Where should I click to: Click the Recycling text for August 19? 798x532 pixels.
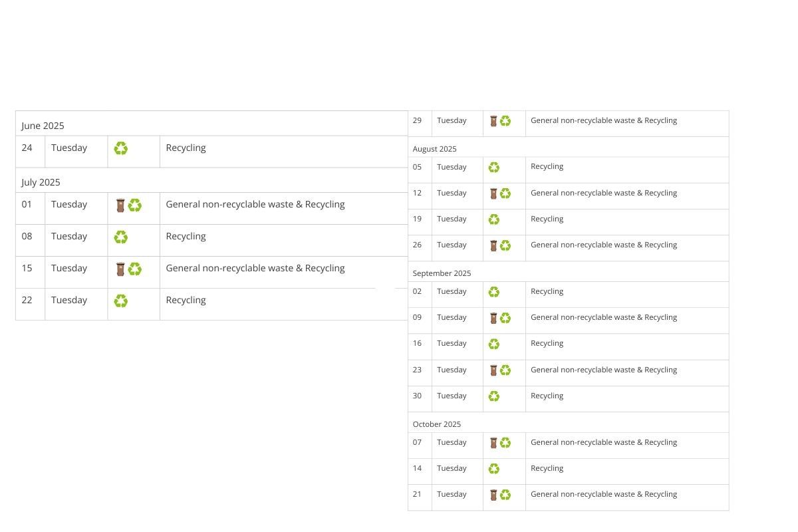(547, 219)
